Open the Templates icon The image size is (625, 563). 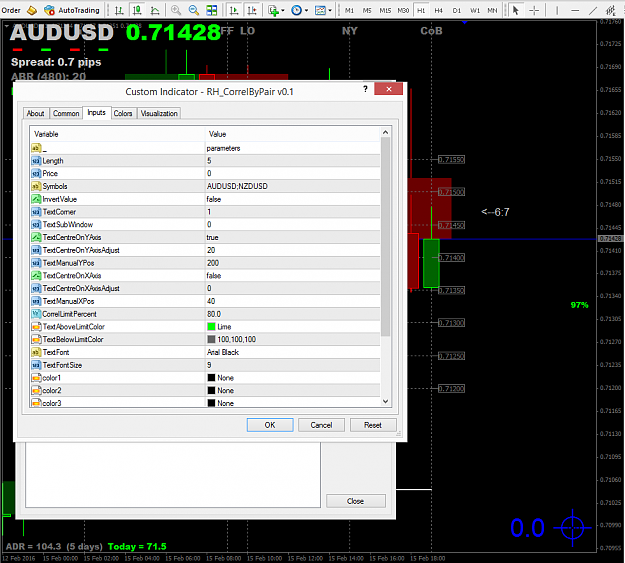[320, 10]
